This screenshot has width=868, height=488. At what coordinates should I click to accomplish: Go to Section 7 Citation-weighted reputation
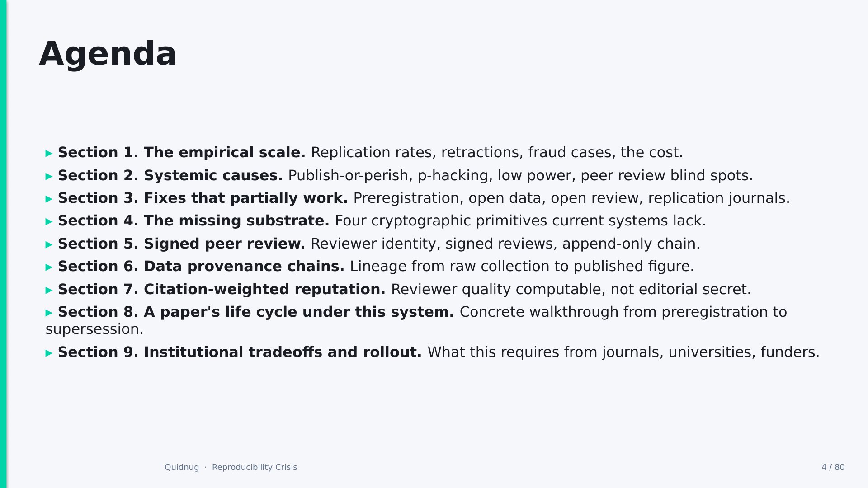222,289
